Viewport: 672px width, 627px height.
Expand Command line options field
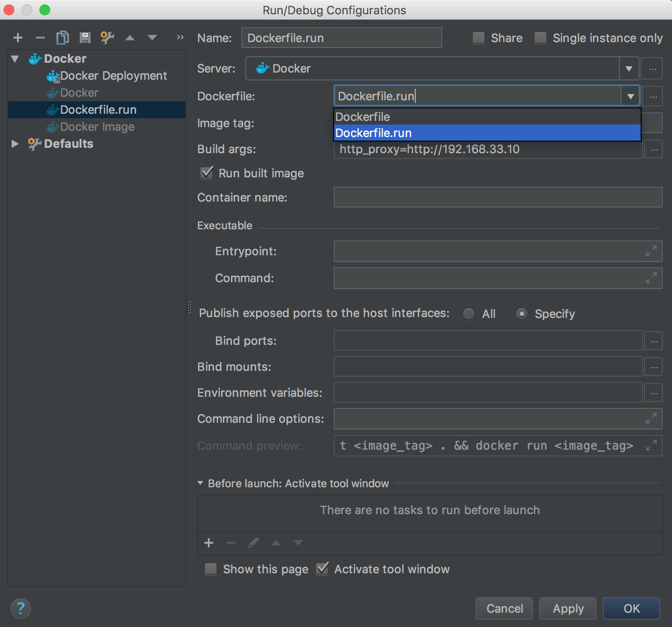pyautogui.click(x=651, y=418)
